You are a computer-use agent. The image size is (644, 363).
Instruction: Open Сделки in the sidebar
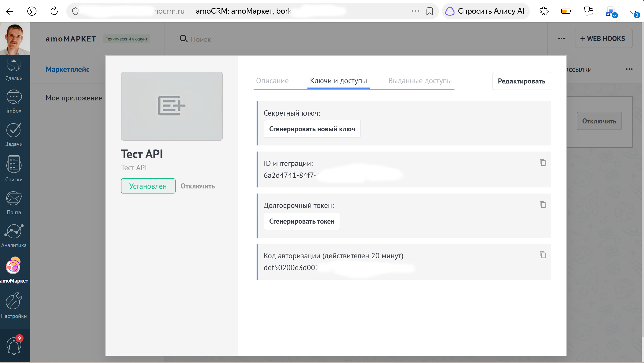14,69
